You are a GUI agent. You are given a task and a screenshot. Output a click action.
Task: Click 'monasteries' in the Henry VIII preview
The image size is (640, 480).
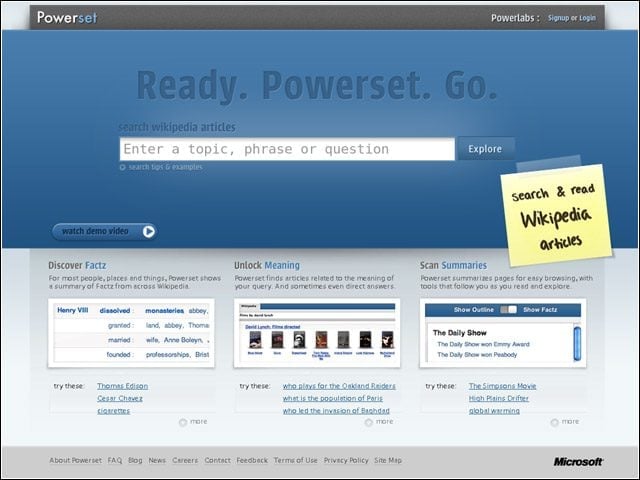(x=164, y=311)
